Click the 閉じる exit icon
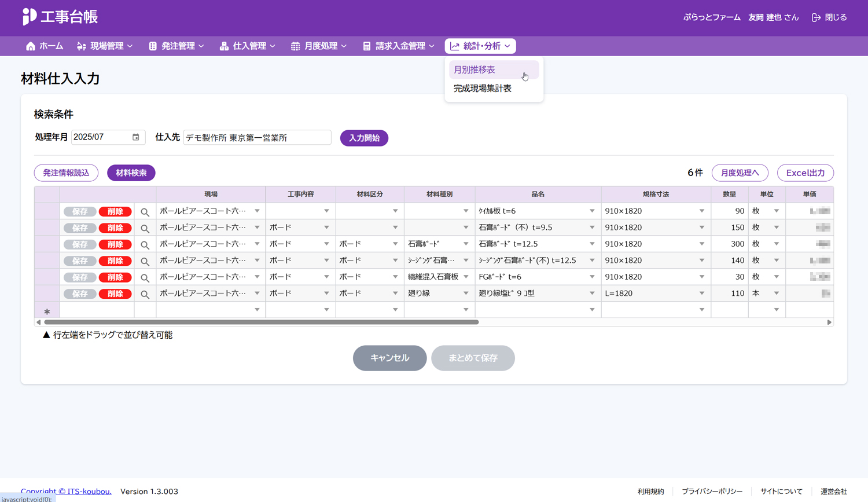Image resolution: width=868 pixels, height=502 pixels. [816, 17]
